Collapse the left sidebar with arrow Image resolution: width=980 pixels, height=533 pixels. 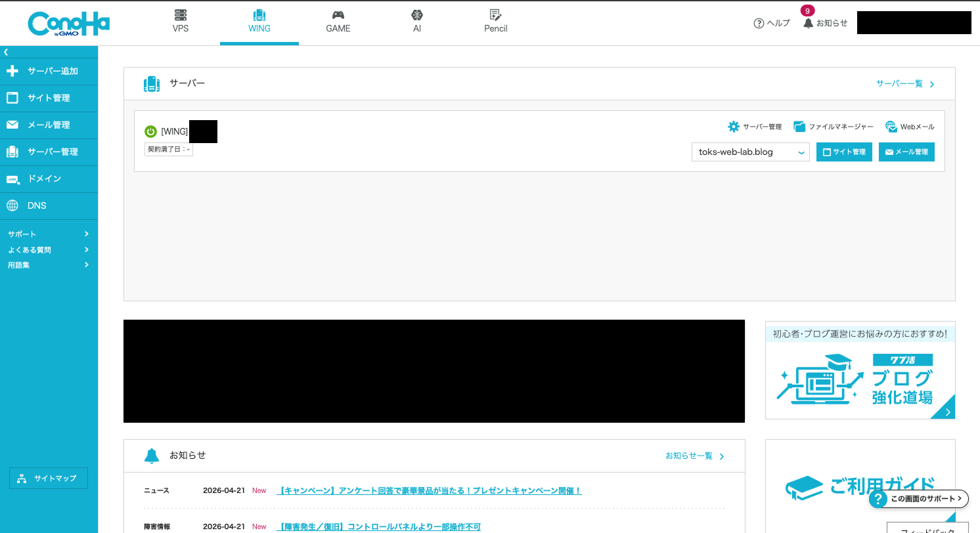[x=6, y=51]
